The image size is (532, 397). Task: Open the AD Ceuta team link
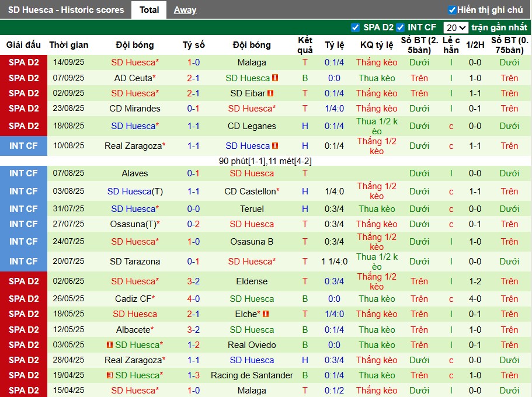(x=133, y=78)
